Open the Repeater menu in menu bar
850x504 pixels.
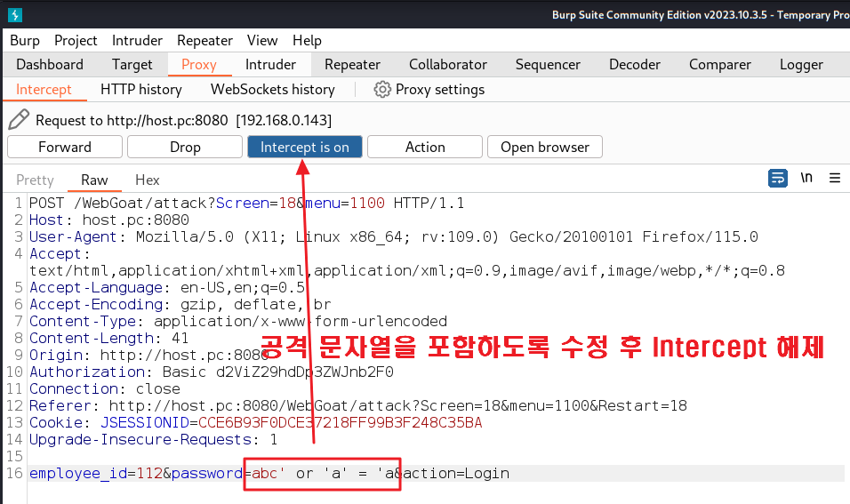204,41
